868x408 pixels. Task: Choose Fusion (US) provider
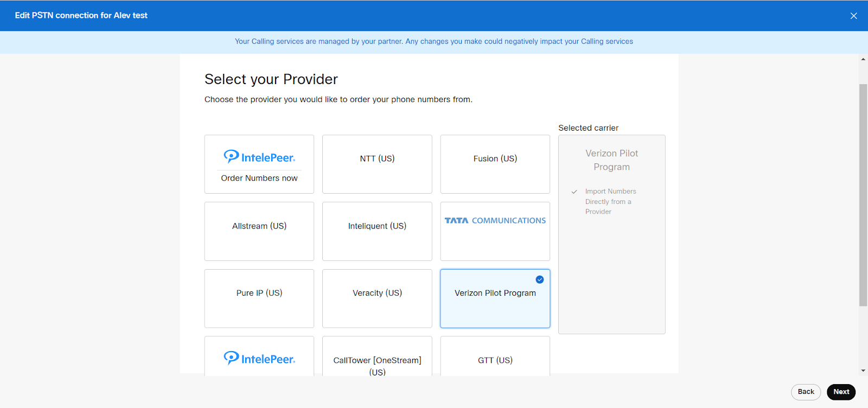coord(495,164)
